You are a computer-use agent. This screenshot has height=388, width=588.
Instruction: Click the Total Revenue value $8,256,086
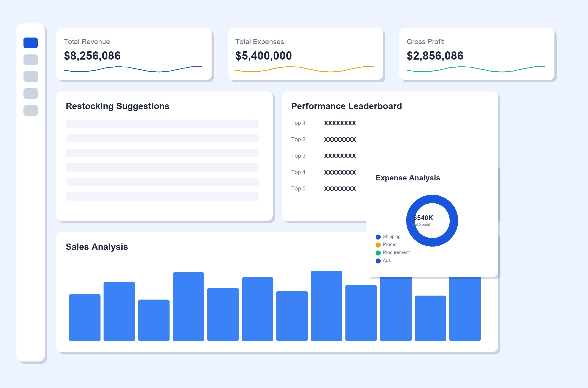tap(92, 56)
